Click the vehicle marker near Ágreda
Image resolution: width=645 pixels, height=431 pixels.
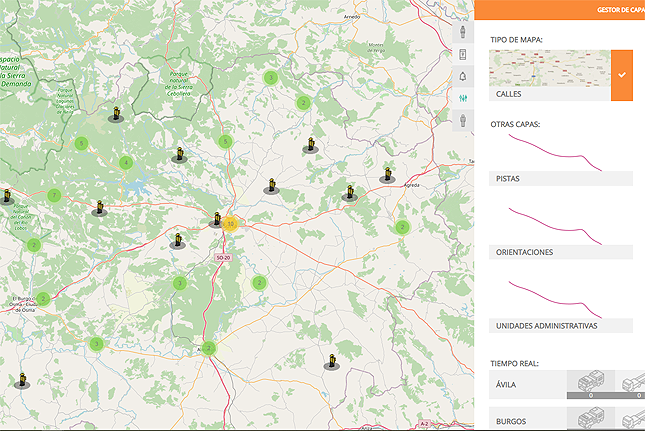tap(385, 176)
